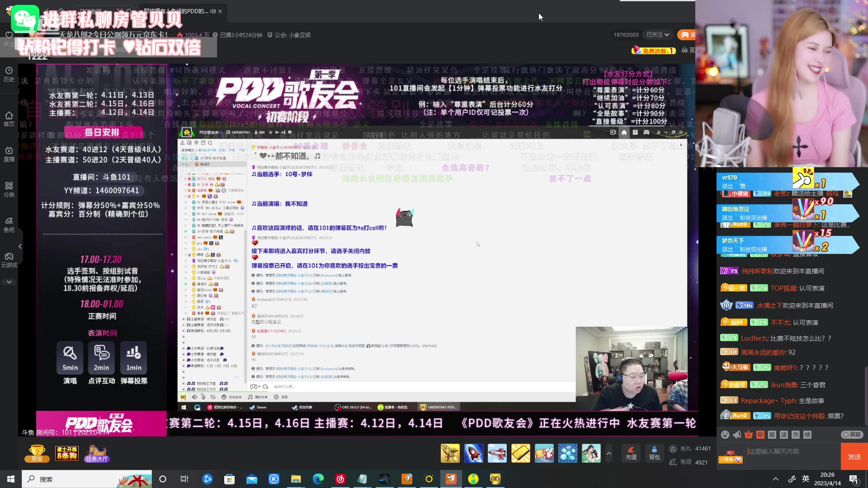Open 直播 live section in sidebar
Screen dimensions: 868x488
coord(9,154)
